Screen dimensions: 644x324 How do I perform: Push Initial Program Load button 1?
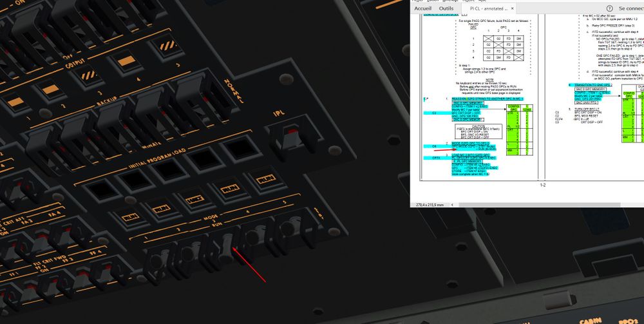click(x=102, y=190)
